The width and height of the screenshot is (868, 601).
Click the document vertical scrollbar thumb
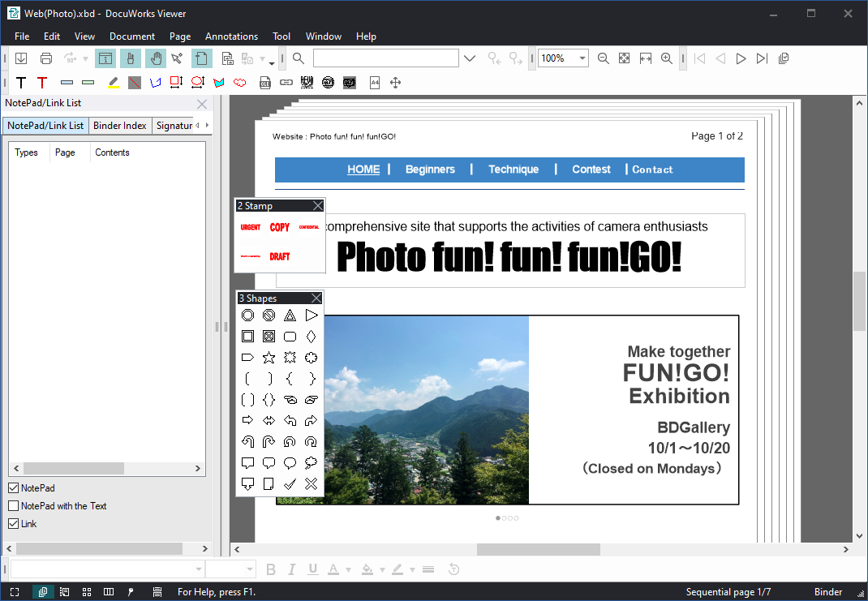(859, 301)
